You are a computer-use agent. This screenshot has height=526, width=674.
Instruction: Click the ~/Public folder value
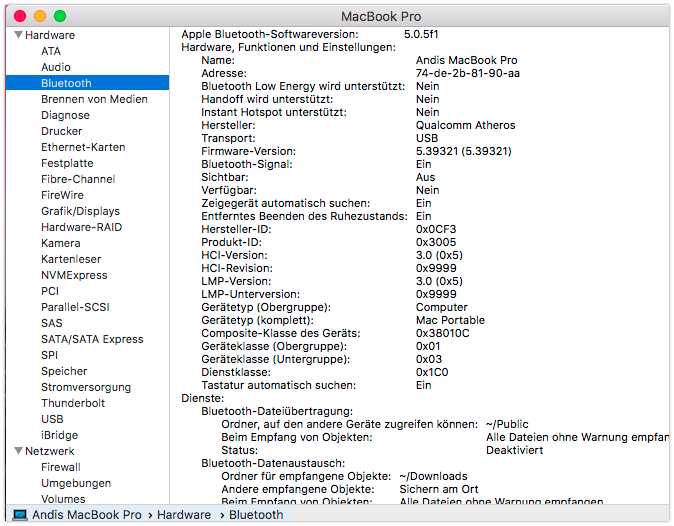(x=507, y=425)
